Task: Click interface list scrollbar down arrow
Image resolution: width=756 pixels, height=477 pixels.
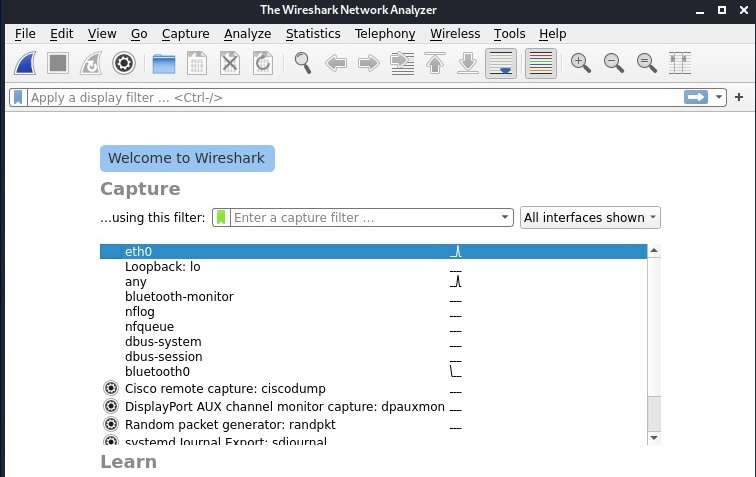Action: (654, 438)
